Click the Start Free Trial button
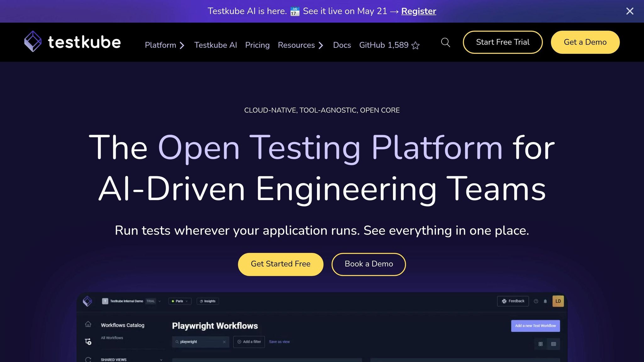The height and width of the screenshot is (362, 644). tap(502, 42)
